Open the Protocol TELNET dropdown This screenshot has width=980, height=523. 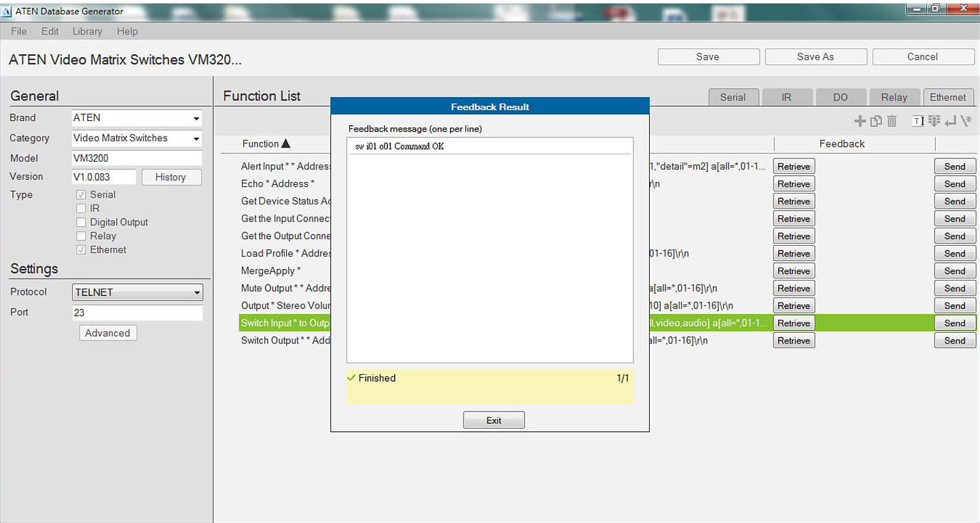[x=196, y=293]
